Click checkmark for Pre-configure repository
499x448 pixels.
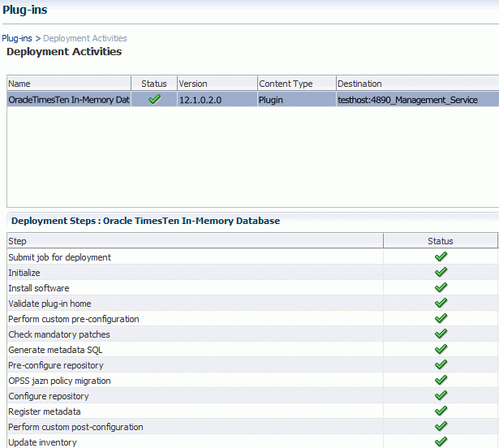[x=441, y=364]
